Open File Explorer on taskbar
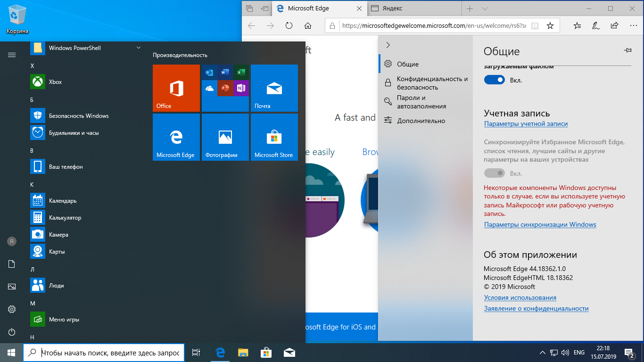Image resolution: width=644 pixels, height=362 pixels. [x=243, y=352]
